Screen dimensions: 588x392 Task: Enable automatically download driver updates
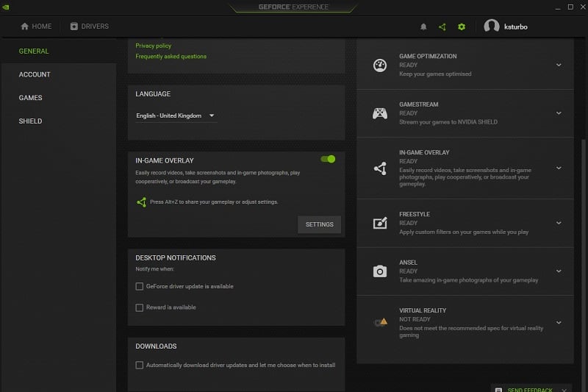tap(140, 366)
